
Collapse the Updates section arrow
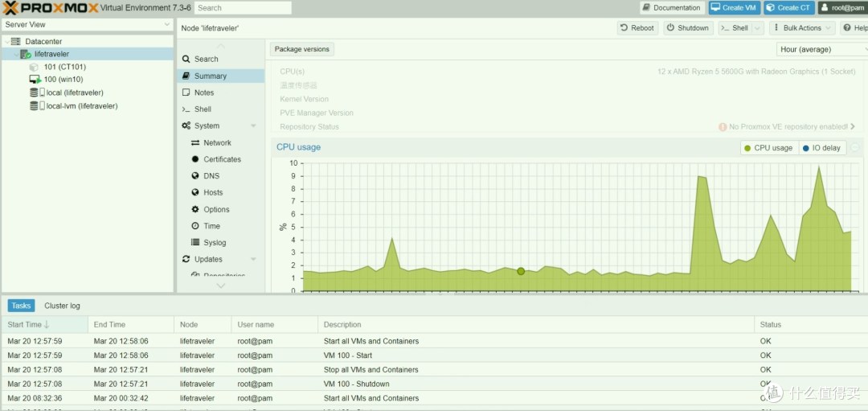(253, 259)
